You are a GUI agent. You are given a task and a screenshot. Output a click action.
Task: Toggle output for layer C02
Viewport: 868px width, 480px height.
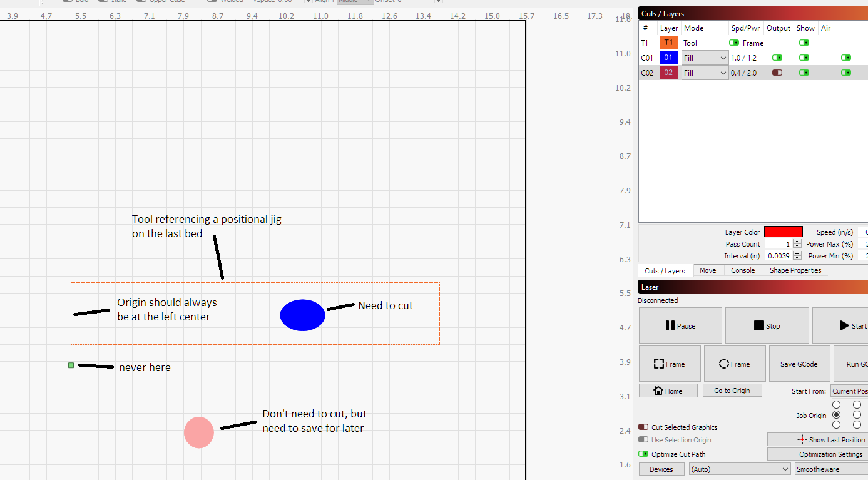777,73
